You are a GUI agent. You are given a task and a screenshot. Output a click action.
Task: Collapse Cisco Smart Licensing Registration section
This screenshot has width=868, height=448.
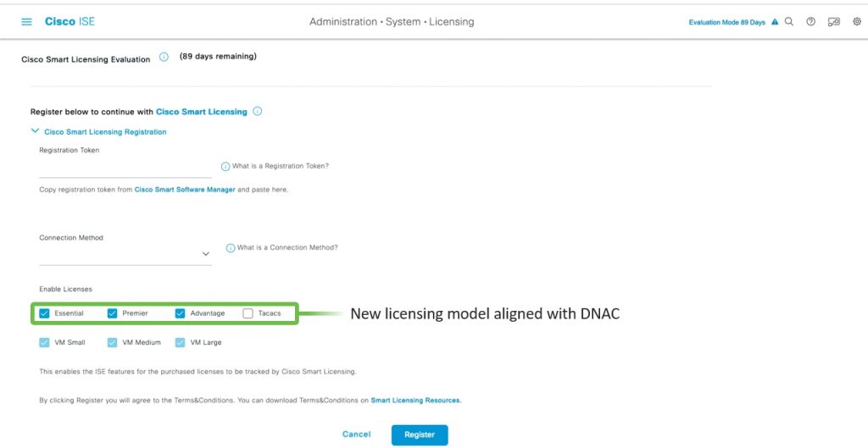(x=35, y=131)
